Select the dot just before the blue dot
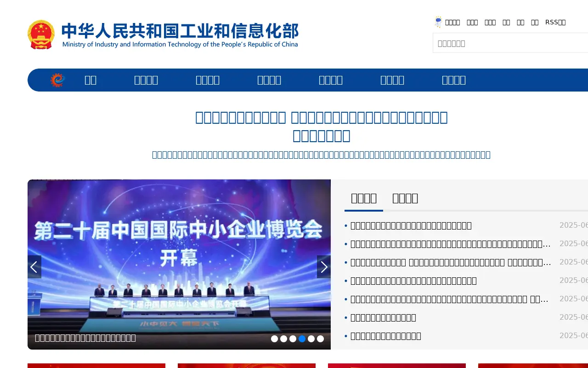 click(293, 339)
